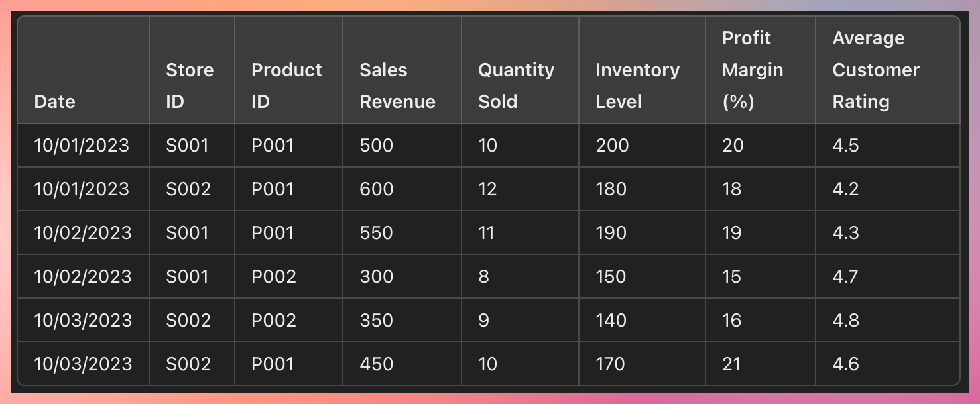Image resolution: width=980 pixels, height=404 pixels.
Task: Select the inventory level cell showing 190
Action: (x=611, y=233)
